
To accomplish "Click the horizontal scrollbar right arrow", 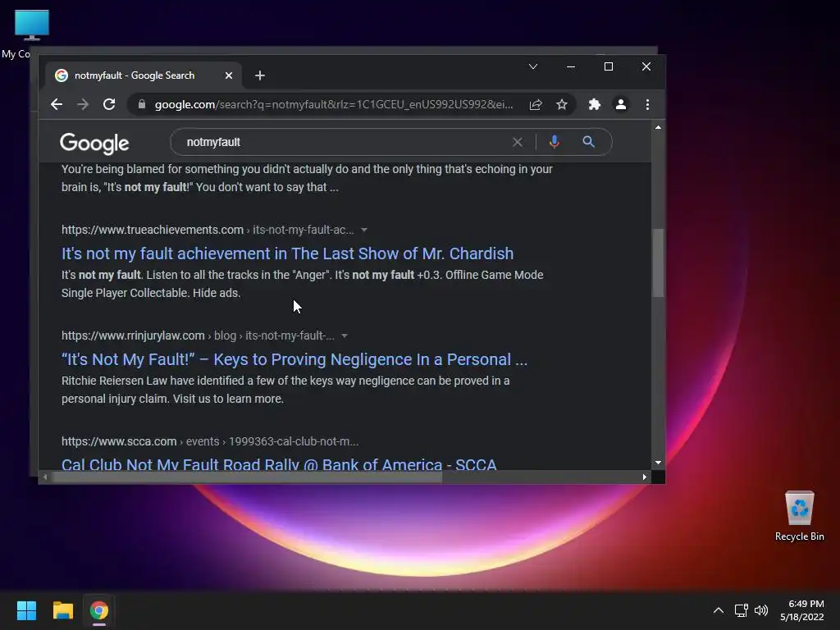I will coord(645,477).
